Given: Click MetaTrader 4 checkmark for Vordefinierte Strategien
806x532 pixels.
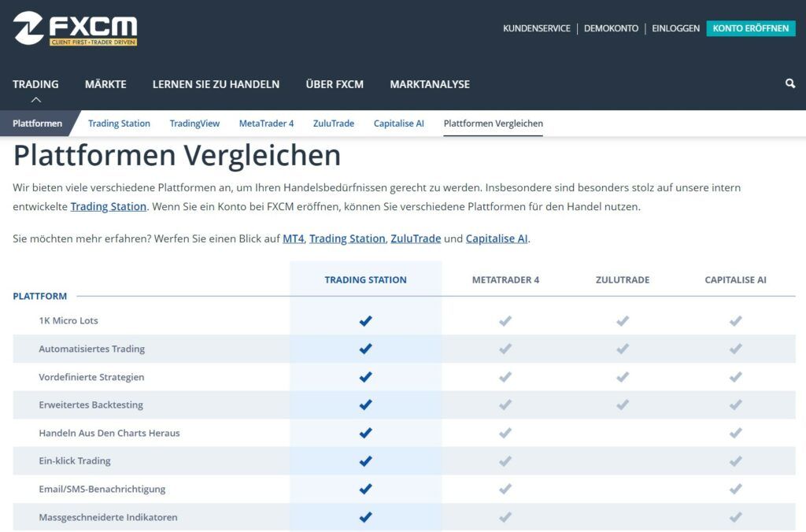Looking at the screenshot, I should click(x=505, y=377).
